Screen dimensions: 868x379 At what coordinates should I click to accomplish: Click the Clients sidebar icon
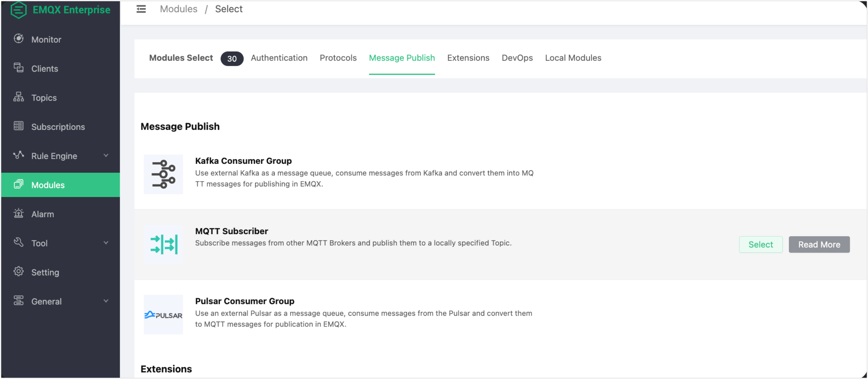[19, 68]
